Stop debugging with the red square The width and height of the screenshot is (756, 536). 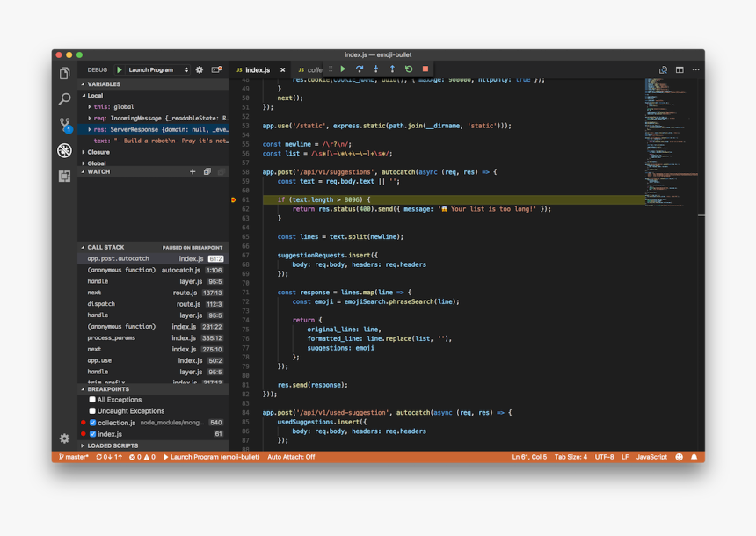pos(425,67)
